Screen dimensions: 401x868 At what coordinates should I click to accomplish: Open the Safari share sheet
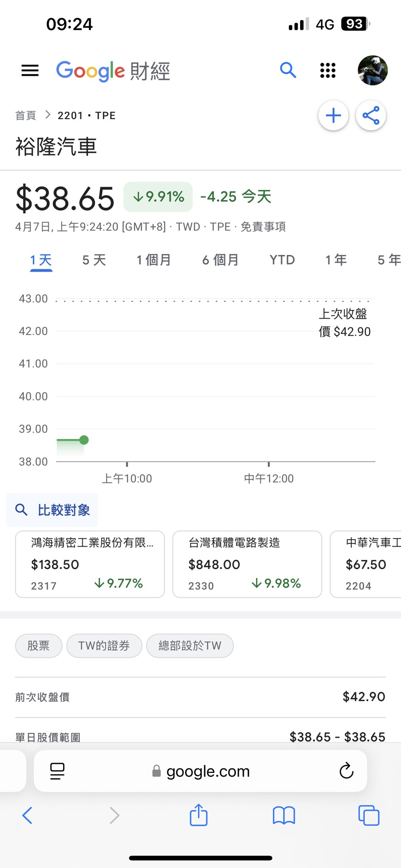click(199, 814)
